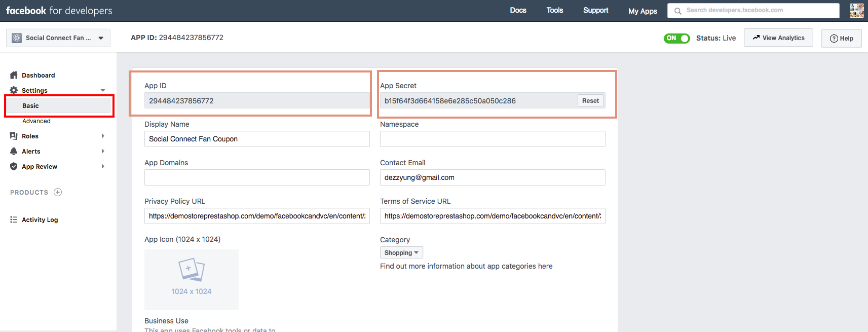Click the App ID field

click(x=257, y=100)
